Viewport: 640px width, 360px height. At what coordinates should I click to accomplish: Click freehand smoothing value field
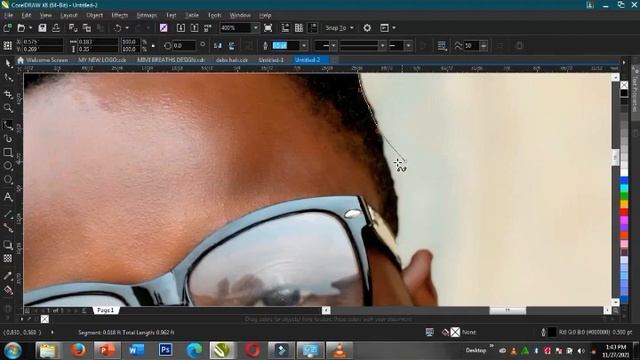pyautogui.click(x=471, y=46)
